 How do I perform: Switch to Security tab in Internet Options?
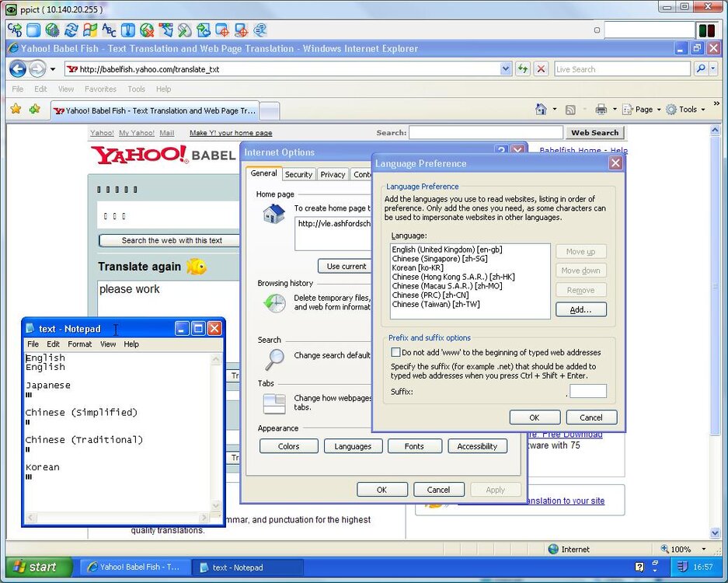coord(298,175)
